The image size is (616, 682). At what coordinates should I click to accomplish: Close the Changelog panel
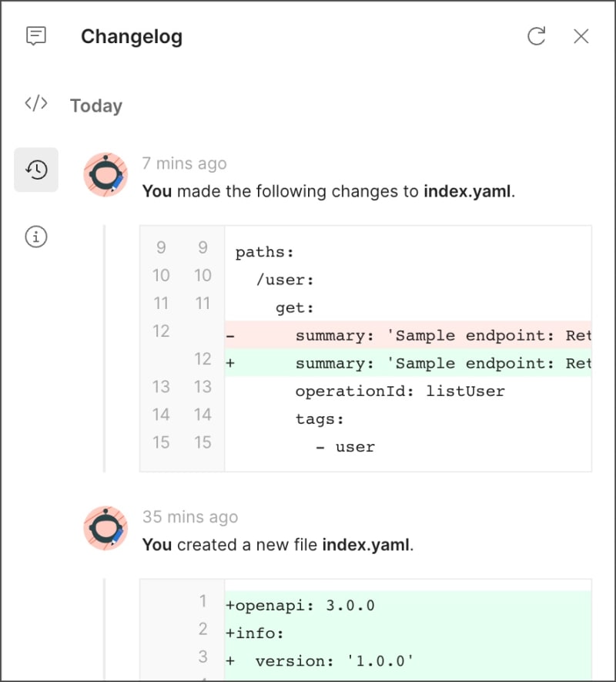tap(581, 35)
